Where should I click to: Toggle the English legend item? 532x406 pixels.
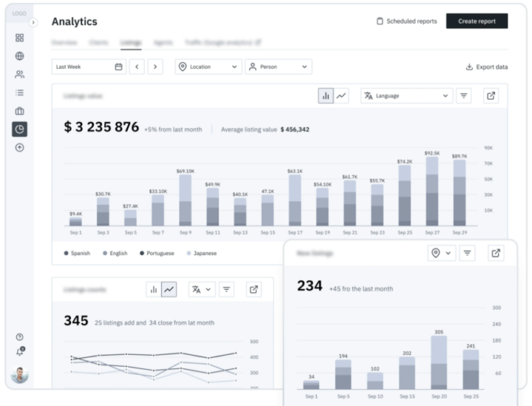[115, 253]
